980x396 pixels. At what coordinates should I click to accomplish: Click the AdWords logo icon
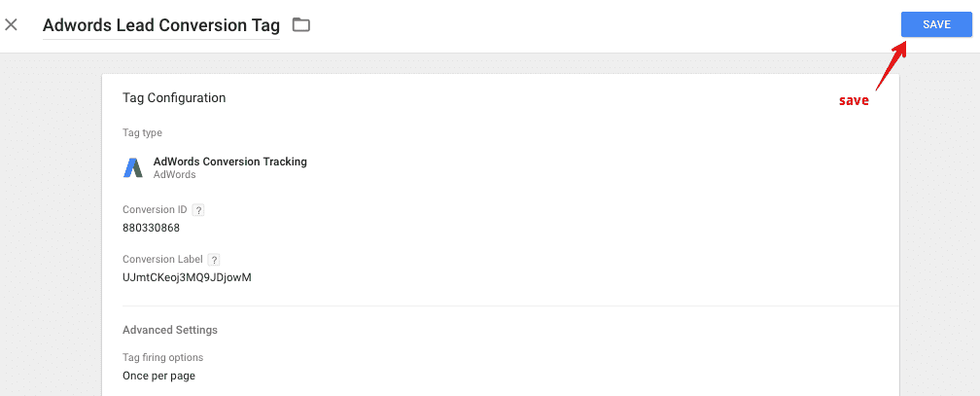pos(133,167)
